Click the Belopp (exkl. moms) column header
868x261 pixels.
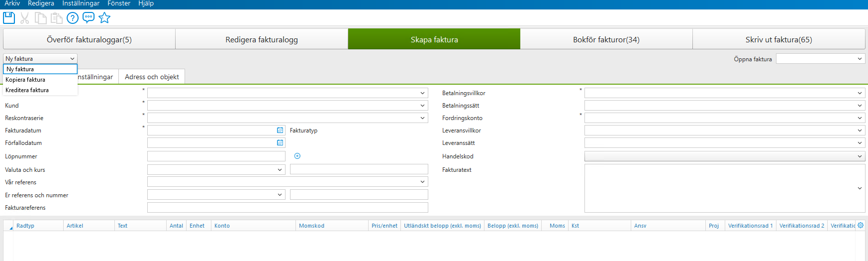pos(513,226)
